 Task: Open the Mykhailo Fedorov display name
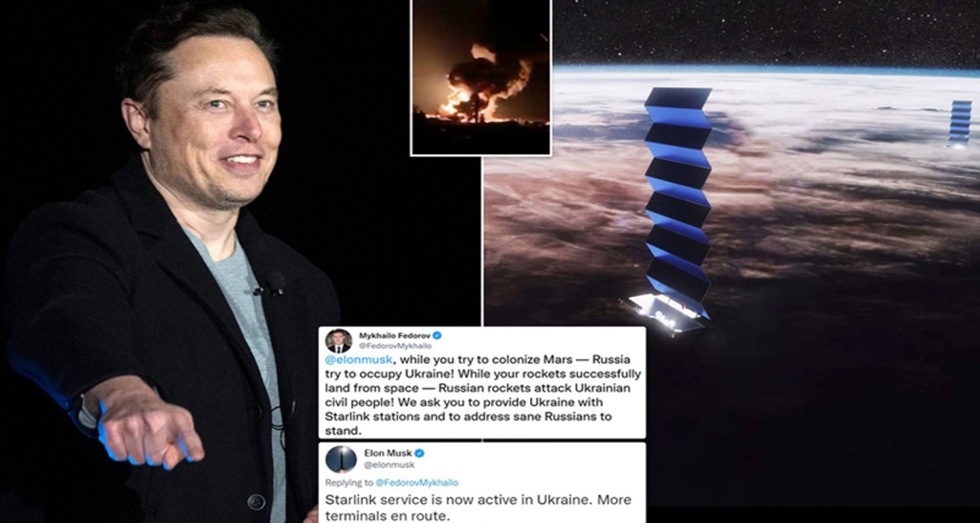[x=393, y=335]
